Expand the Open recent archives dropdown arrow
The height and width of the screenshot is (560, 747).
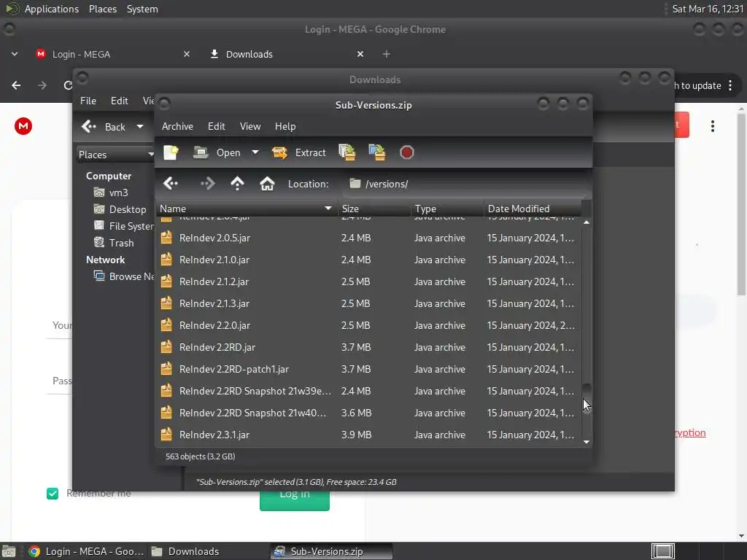pos(255,152)
